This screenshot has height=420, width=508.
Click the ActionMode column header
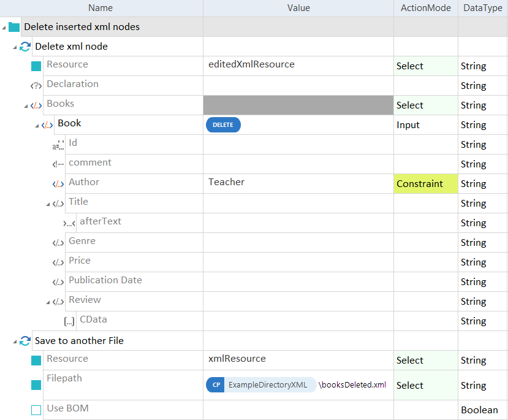(425, 8)
